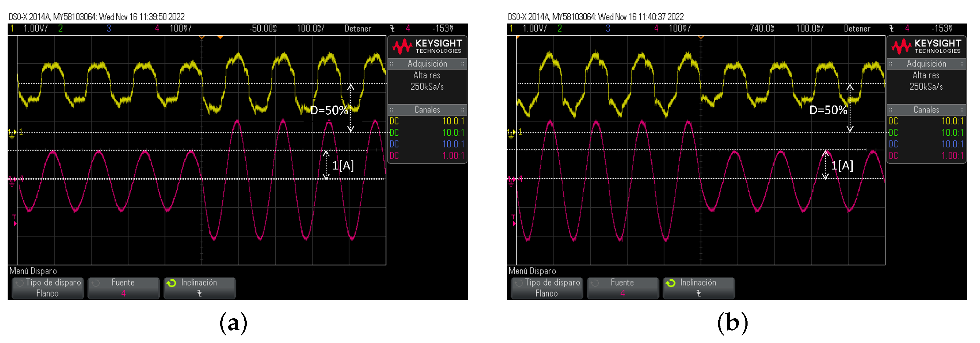Screen dimensions: 980x343
Task: Click Keysight logo in scope (a)
Action: pos(427,46)
